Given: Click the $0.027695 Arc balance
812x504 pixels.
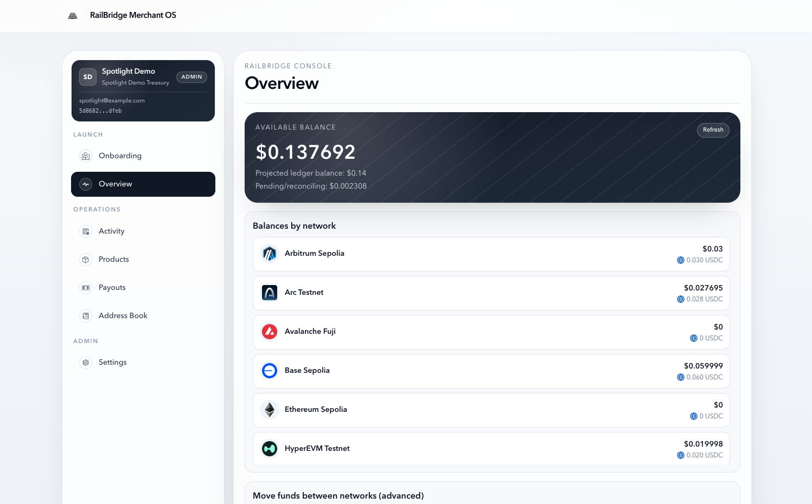Looking at the screenshot, I should [703, 288].
